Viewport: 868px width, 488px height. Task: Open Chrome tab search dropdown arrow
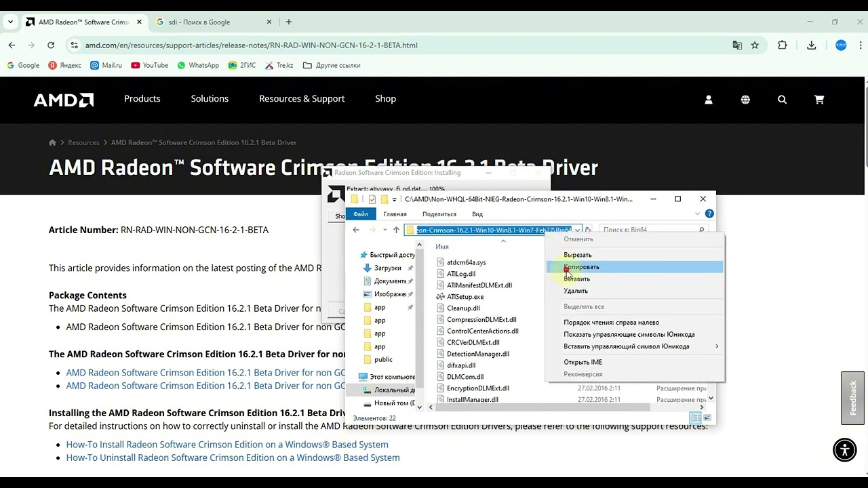pos(10,22)
